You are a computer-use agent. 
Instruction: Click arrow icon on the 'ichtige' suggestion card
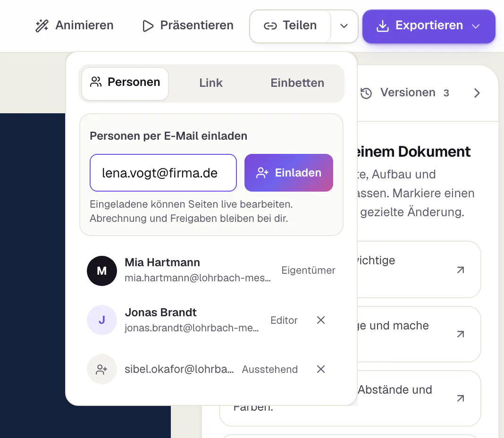(461, 270)
